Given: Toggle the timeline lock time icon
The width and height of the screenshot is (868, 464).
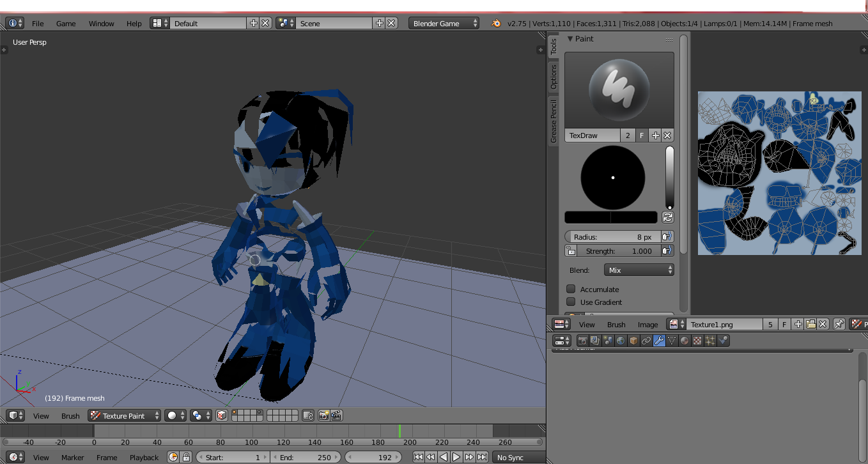Looking at the screenshot, I should click(x=186, y=457).
